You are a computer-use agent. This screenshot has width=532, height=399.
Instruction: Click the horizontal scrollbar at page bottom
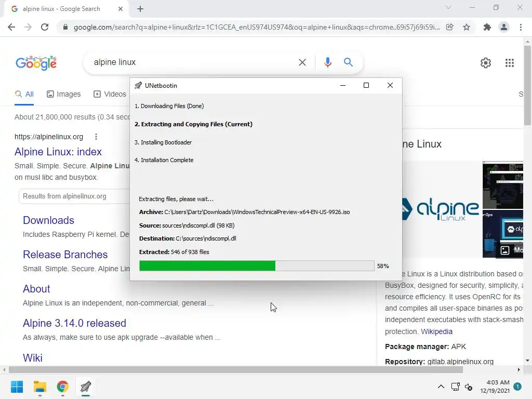coord(236,369)
